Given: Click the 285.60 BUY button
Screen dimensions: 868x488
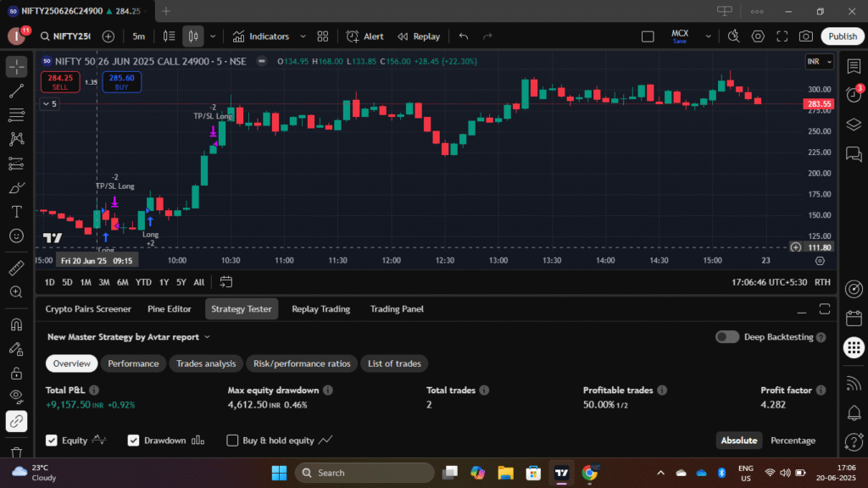Looking at the screenshot, I should (x=121, y=82).
